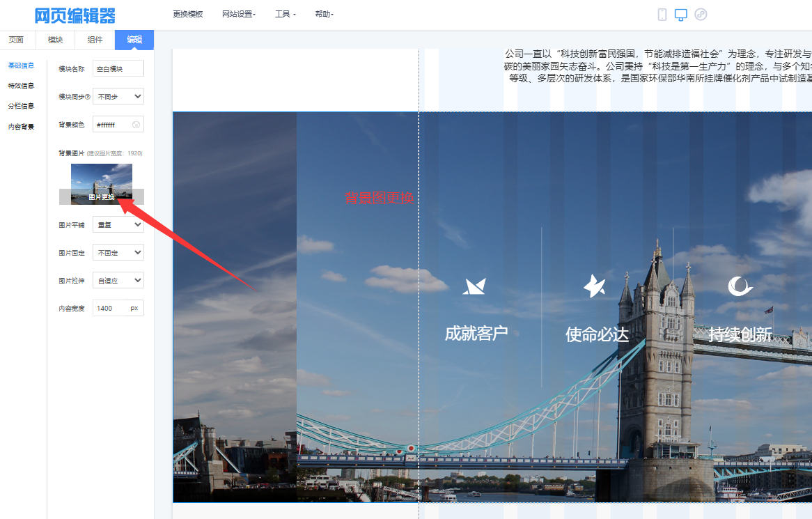Screen dimensions: 812x519
Task: Open the 图片拉伸 dropdown showing 自适应
Action: click(118, 281)
